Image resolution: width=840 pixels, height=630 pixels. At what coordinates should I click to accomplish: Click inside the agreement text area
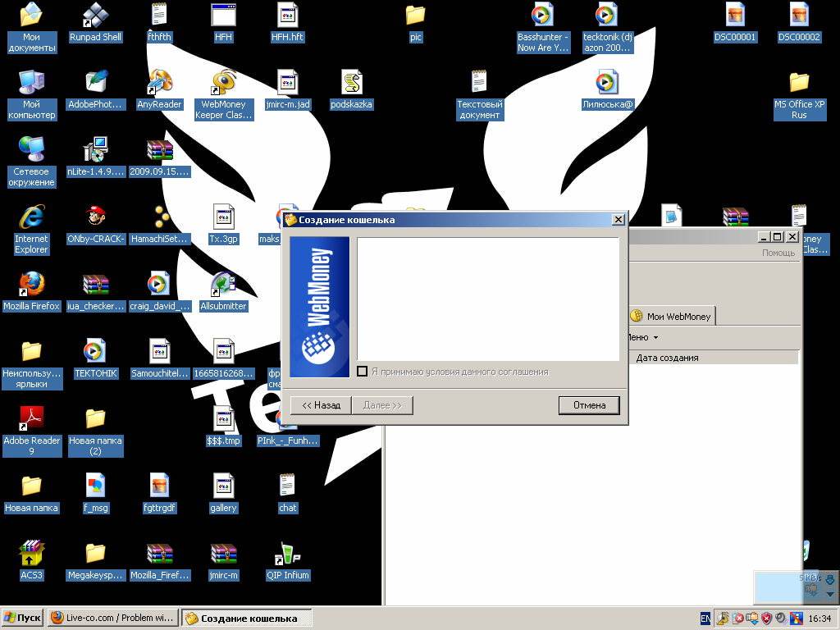coord(488,299)
